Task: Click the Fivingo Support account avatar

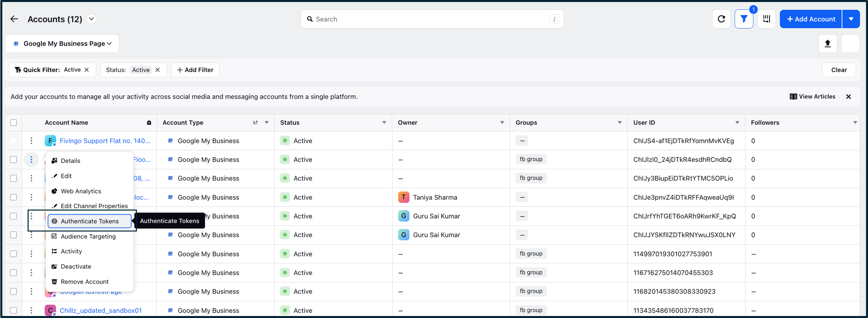Action: coord(50,141)
